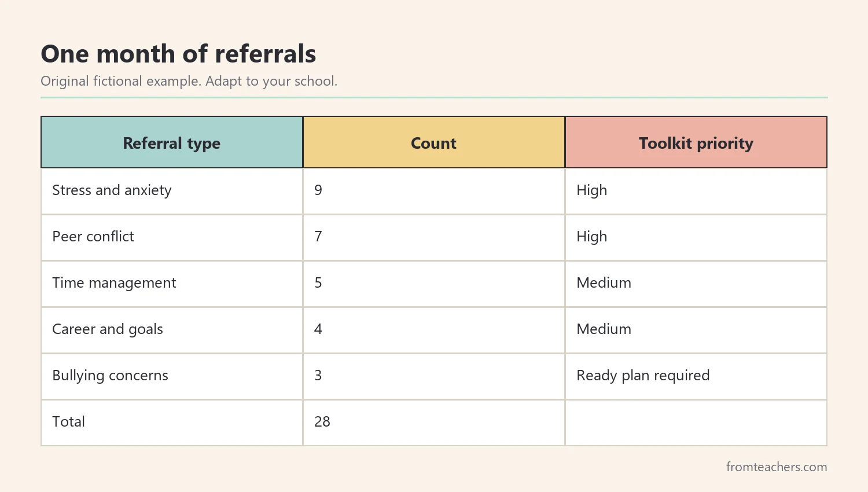Click the count '9' cell

pyautogui.click(x=434, y=191)
